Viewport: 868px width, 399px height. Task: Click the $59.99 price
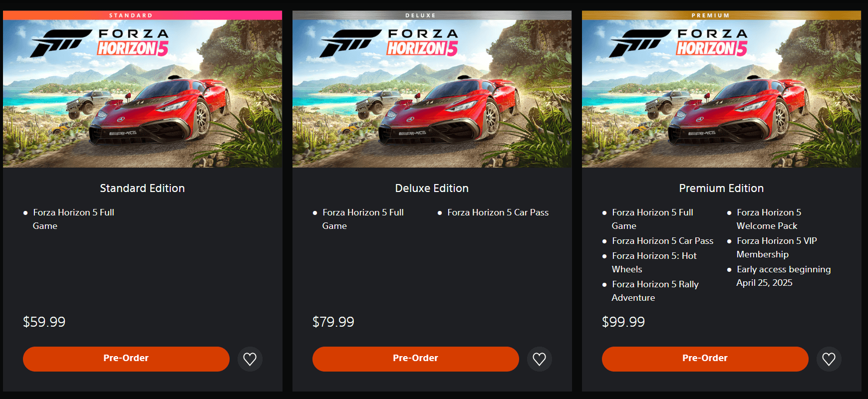tap(44, 322)
